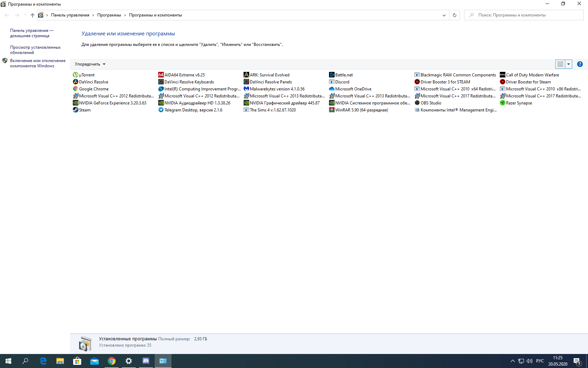Open the Упорядочить dropdown menu

pyautogui.click(x=90, y=64)
